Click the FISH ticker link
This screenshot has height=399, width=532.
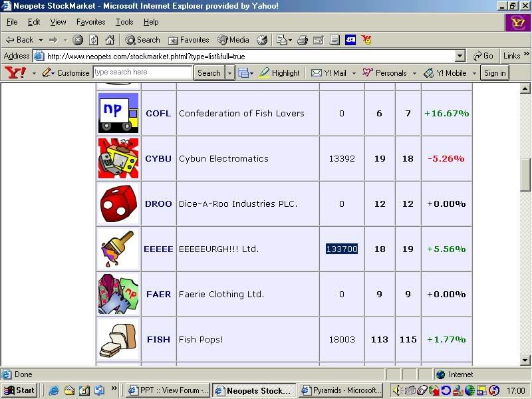point(158,339)
